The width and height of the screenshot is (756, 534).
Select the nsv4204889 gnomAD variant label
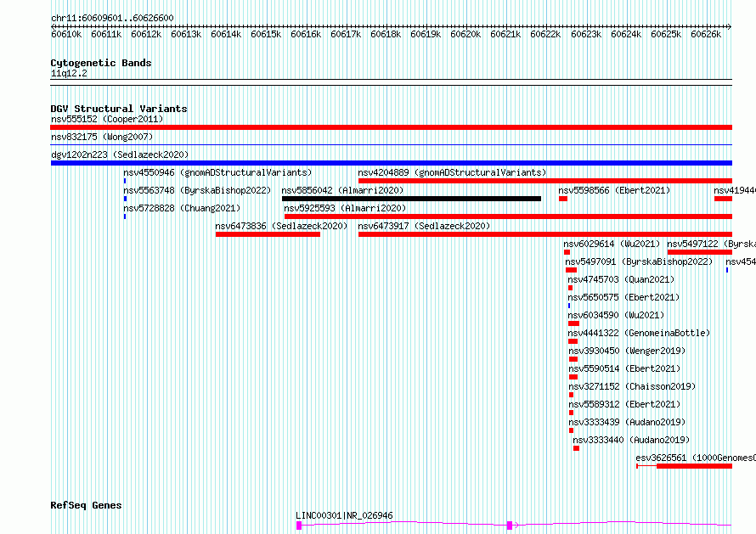click(x=452, y=172)
